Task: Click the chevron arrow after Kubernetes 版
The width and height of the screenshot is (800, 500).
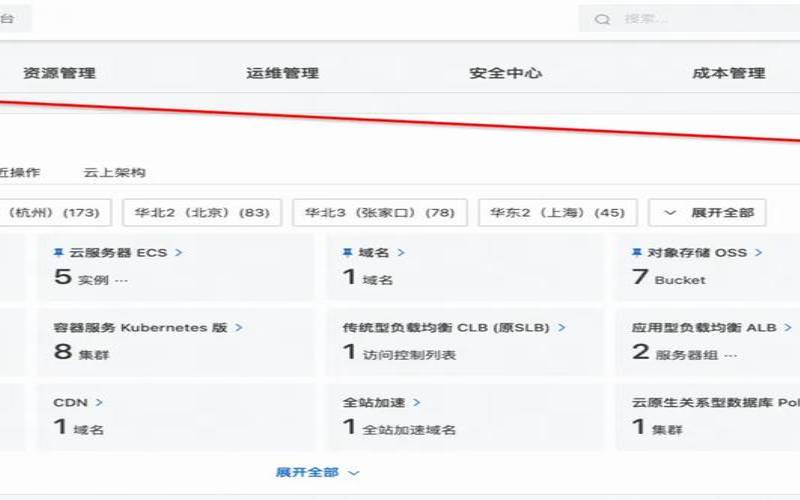Action: coord(239,328)
